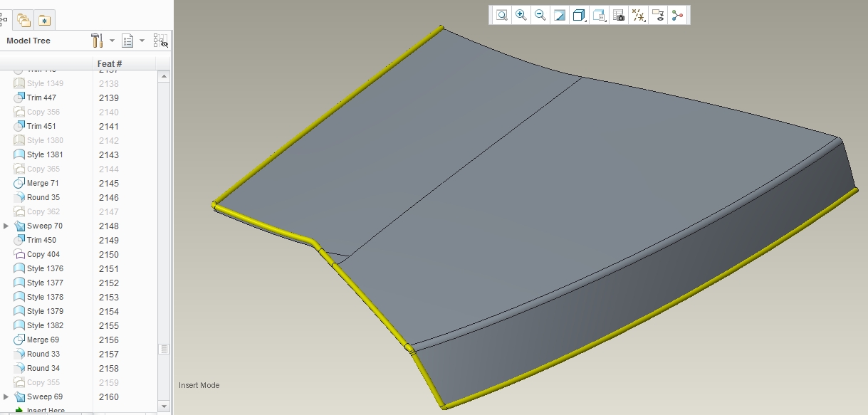
Task: Expand the Sweep 70 feature
Action: point(6,226)
